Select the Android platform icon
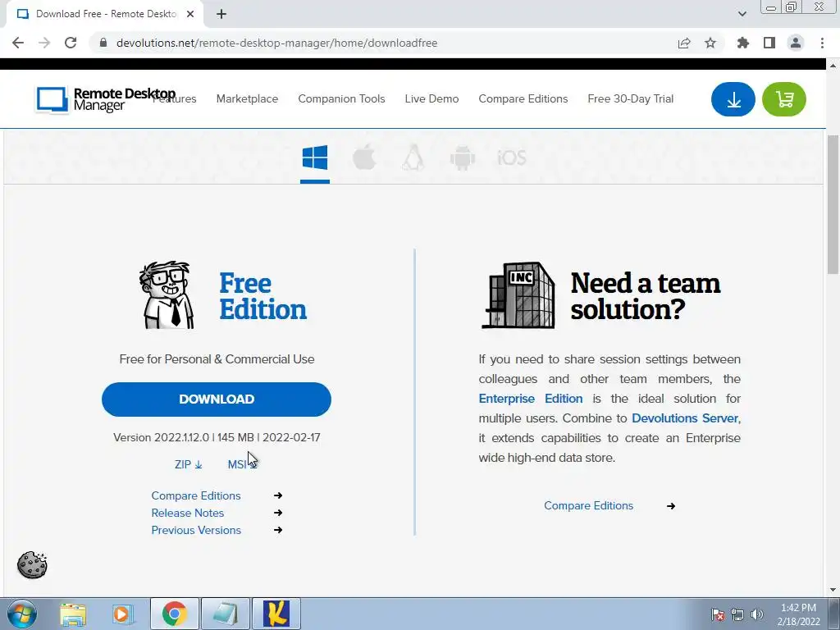 463,157
